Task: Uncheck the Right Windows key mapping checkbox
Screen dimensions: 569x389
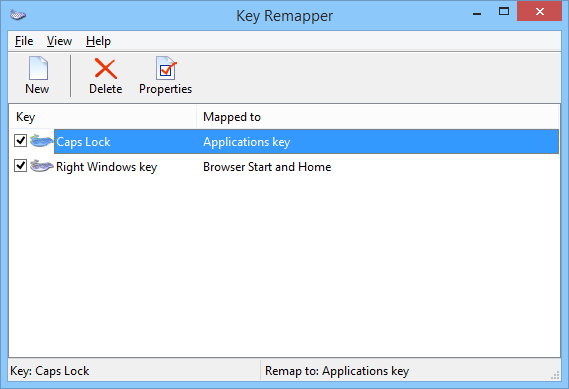Action: pyautogui.click(x=20, y=165)
